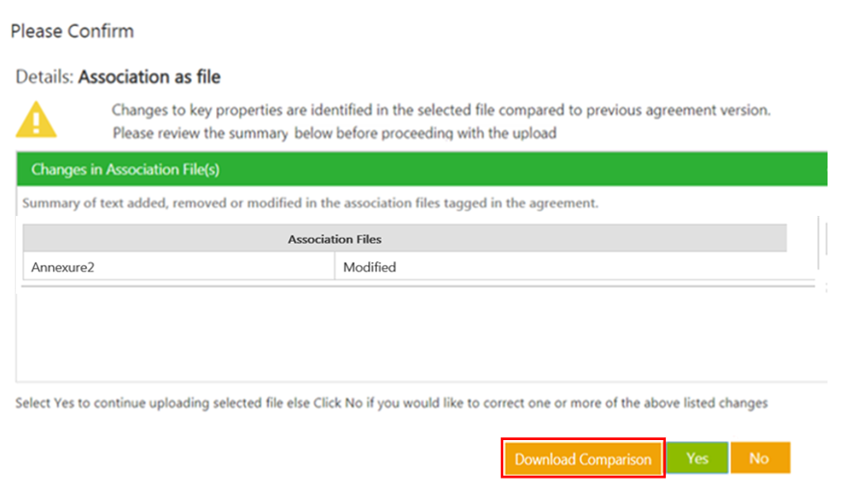Click the Modified status cell
Image resolution: width=847 pixels, height=501 pixels.
click(560, 267)
